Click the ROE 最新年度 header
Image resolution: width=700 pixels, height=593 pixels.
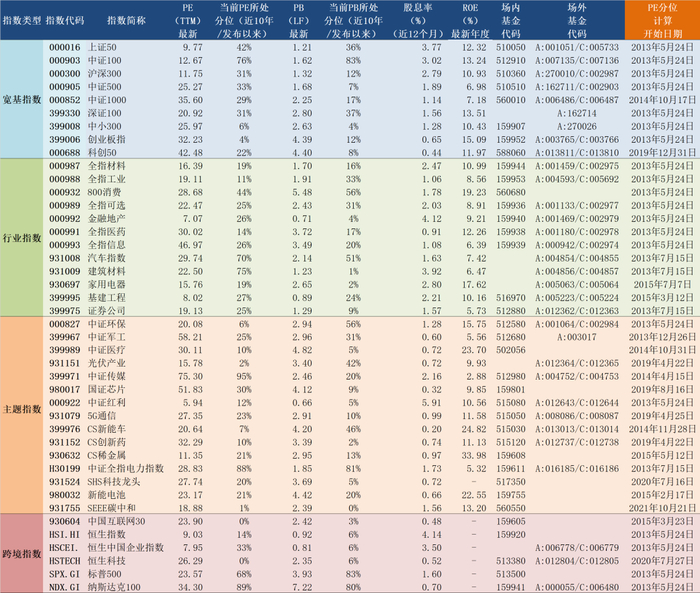470,21
